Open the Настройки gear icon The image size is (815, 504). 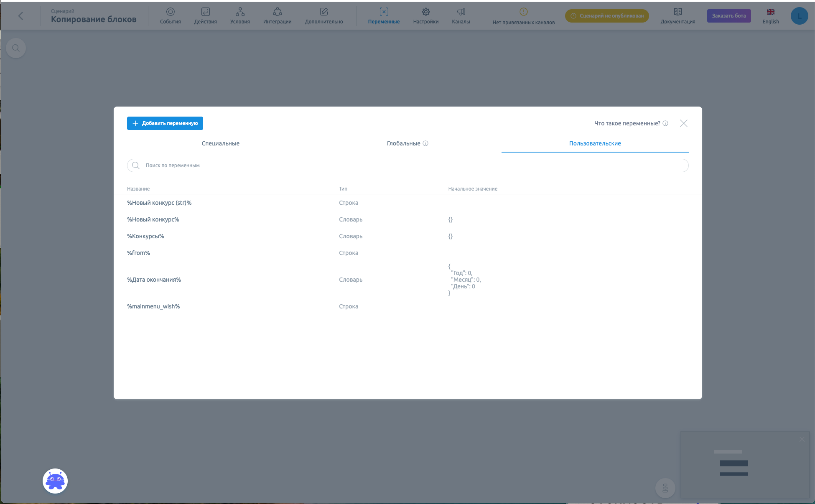pyautogui.click(x=425, y=12)
